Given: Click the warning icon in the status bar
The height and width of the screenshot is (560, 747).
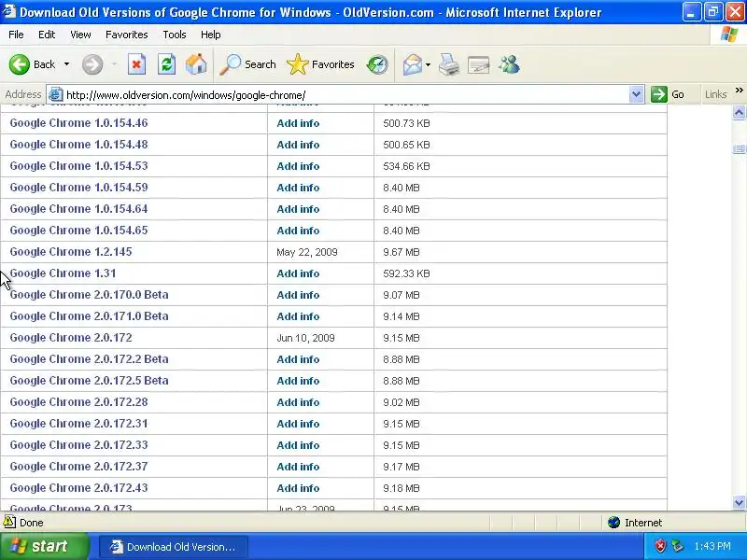Looking at the screenshot, I should tap(9, 522).
